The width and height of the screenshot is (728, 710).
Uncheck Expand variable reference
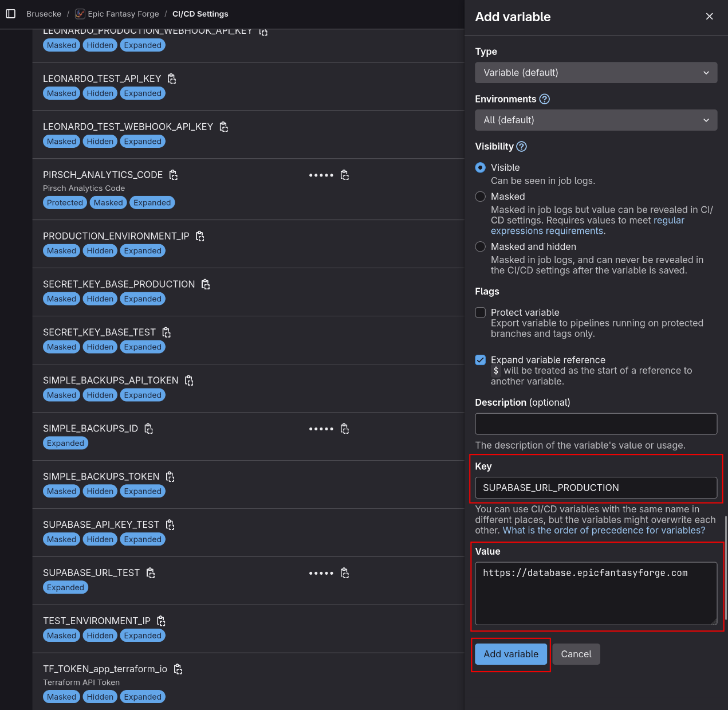(x=480, y=360)
